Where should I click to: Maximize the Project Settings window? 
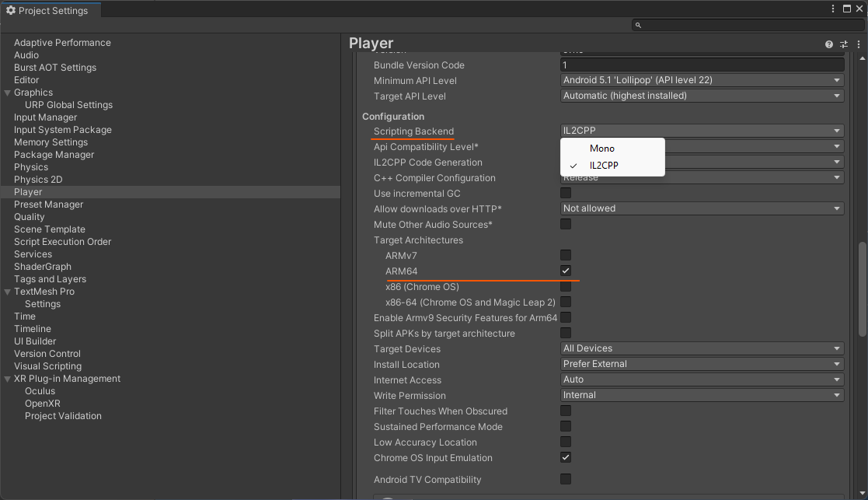(x=847, y=9)
